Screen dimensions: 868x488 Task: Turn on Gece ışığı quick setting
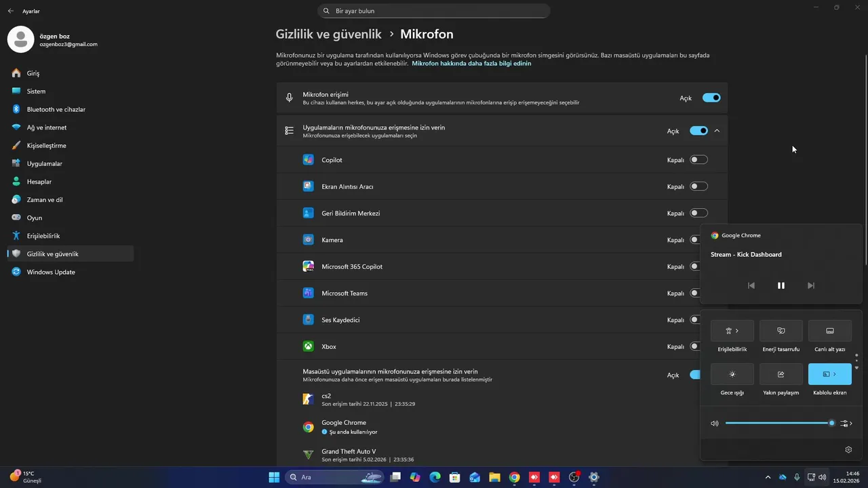pos(732,374)
